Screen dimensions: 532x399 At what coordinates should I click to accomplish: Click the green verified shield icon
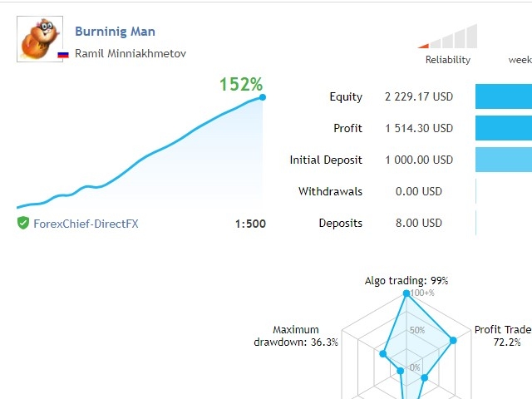click(x=23, y=223)
